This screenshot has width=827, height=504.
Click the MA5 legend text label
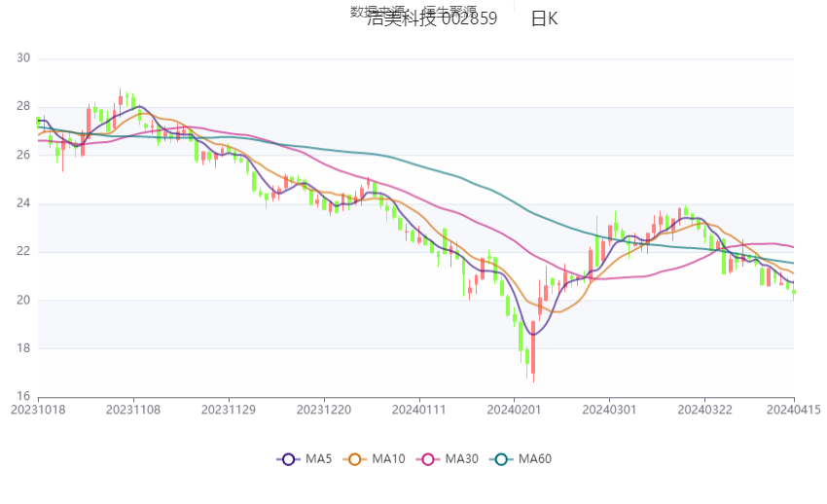pyautogui.click(x=317, y=459)
